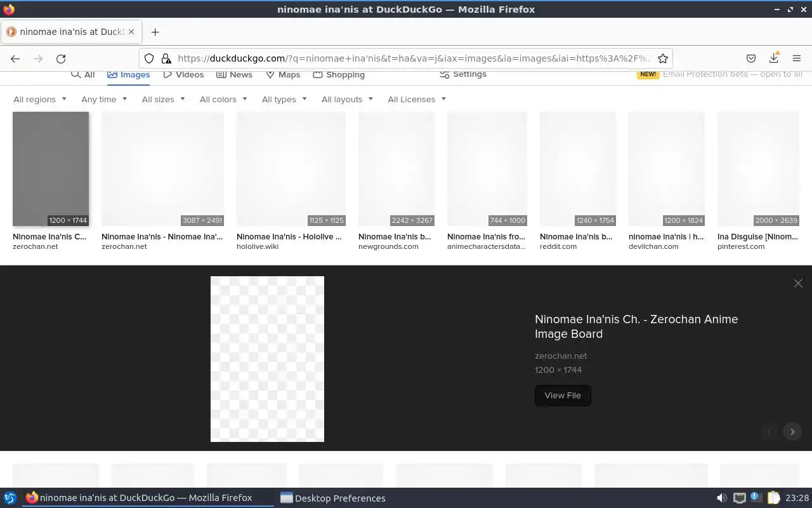This screenshot has height=508, width=812.
Task: Open the hololive.wiki result source link
Action: pos(258,246)
